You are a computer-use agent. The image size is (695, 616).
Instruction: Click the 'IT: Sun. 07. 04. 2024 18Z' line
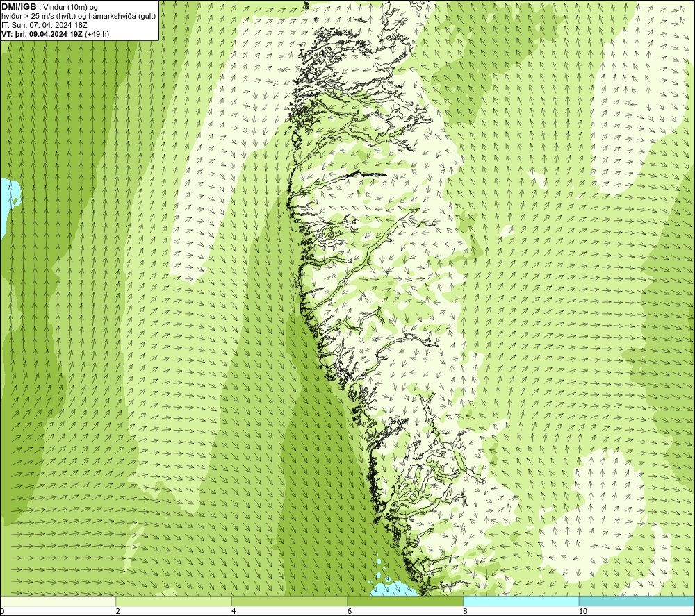(x=44, y=25)
